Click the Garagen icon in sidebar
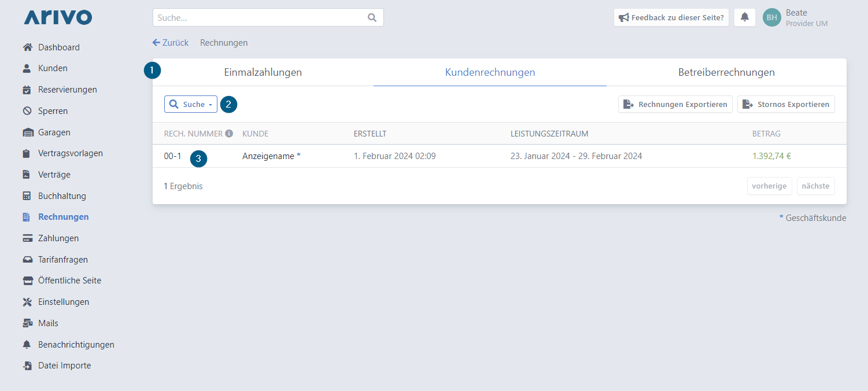This screenshot has width=868, height=391. (27, 132)
